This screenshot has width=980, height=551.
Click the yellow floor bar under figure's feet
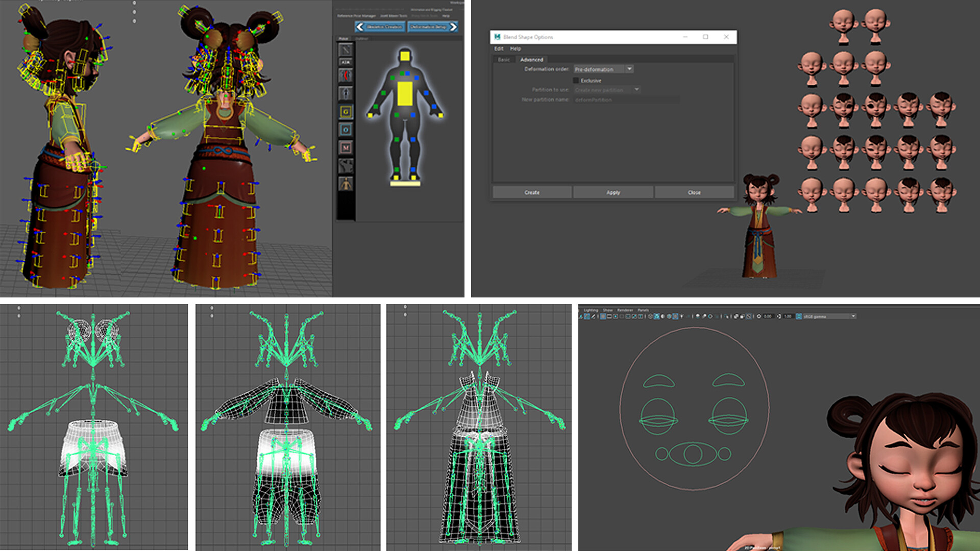click(x=405, y=184)
